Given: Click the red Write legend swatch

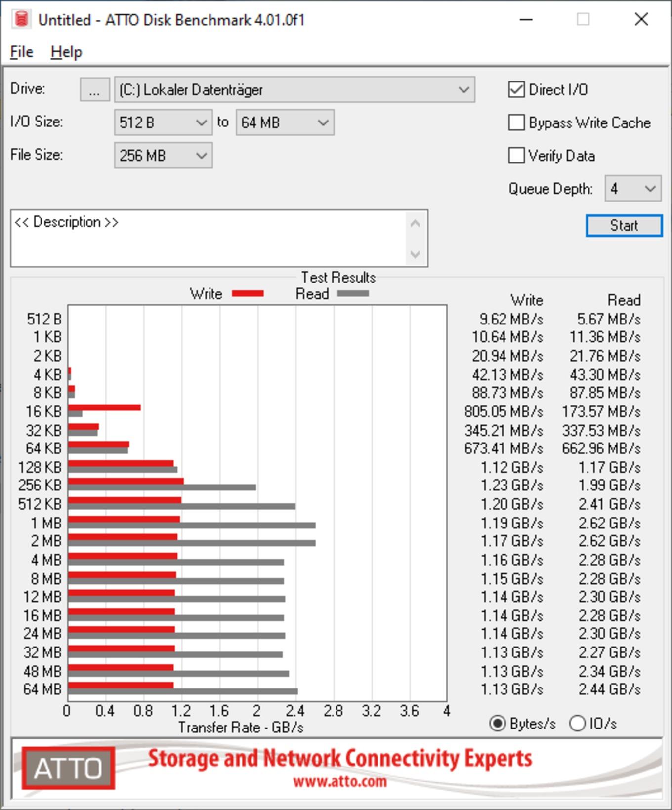Looking at the screenshot, I should click(248, 294).
